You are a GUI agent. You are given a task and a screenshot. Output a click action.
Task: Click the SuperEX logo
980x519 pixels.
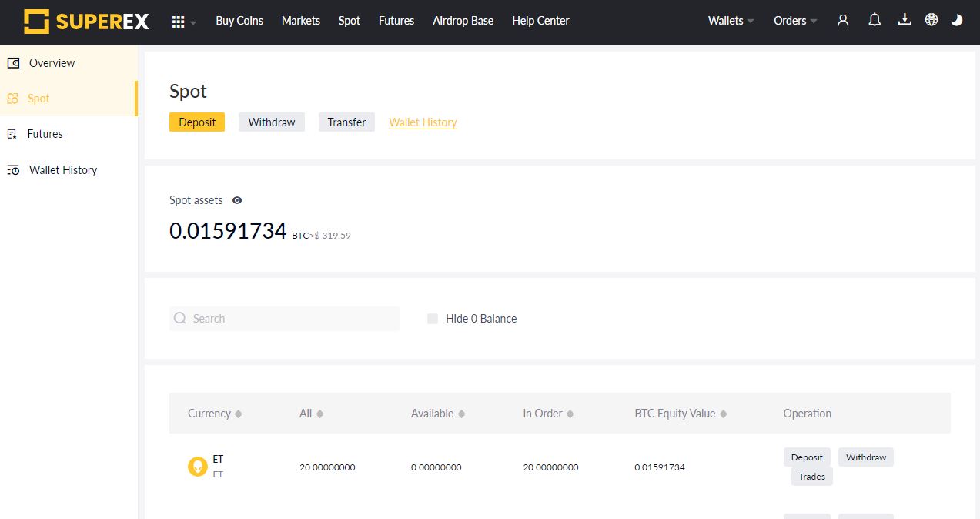[x=86, y=22]
